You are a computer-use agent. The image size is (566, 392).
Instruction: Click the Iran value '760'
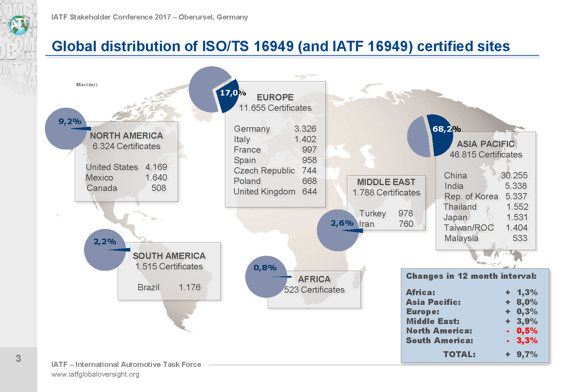click(406, 224)
